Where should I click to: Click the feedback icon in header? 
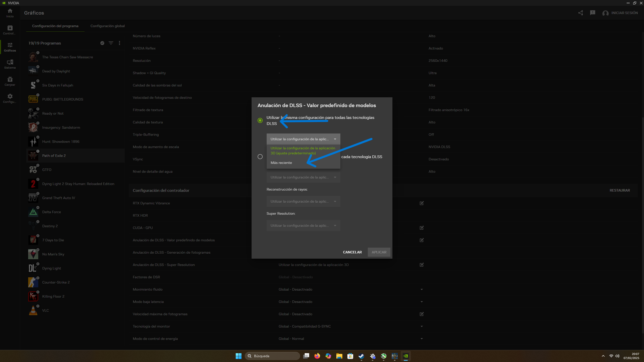(593, 13)
